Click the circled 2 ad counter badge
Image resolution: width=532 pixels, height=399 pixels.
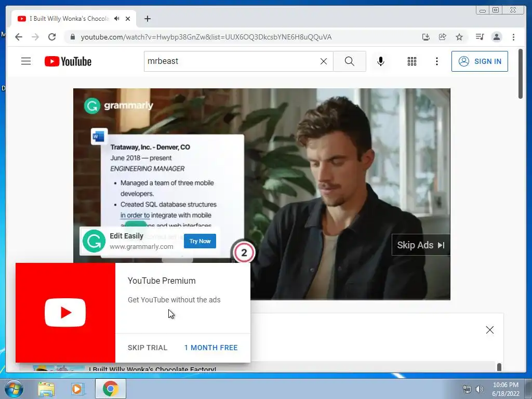[x=244, y=252]
